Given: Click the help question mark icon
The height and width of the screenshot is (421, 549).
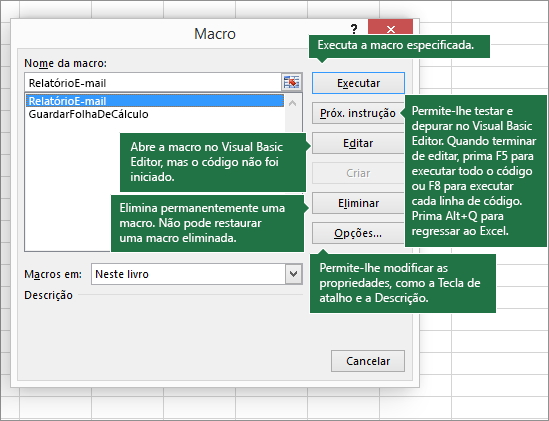Looking at the screenshot, I should 354,29.
